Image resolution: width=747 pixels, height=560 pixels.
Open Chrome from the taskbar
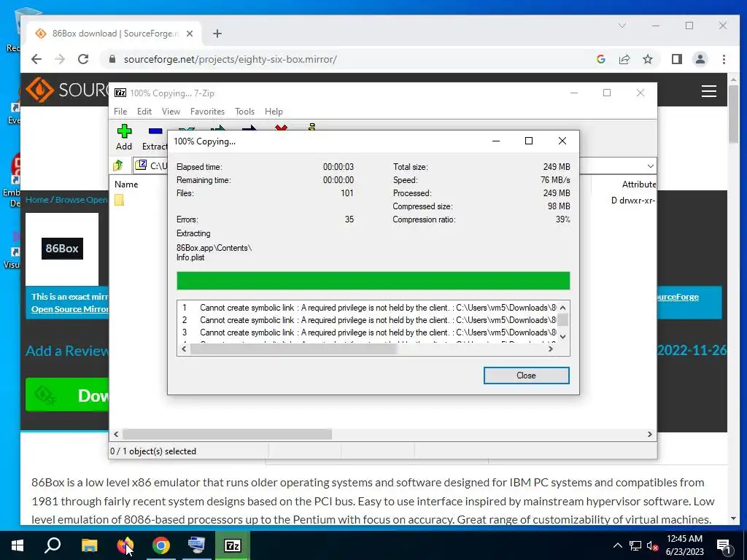click(x=161, y=545)
